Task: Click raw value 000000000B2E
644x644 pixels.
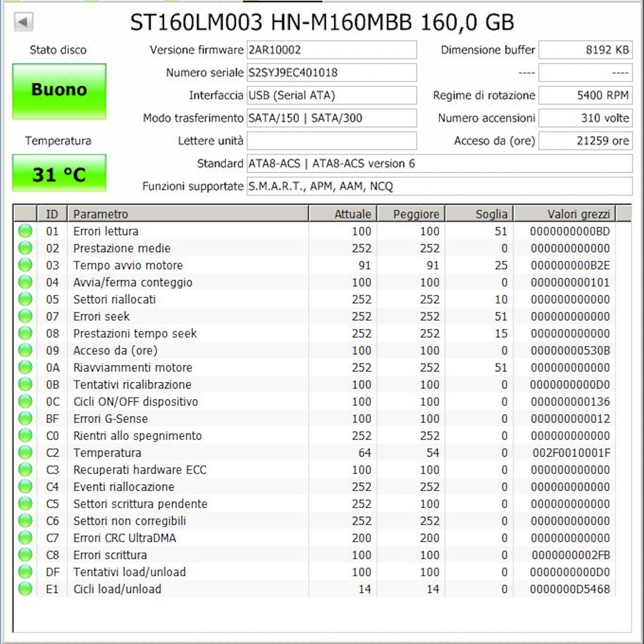Action: pos(570,265)
